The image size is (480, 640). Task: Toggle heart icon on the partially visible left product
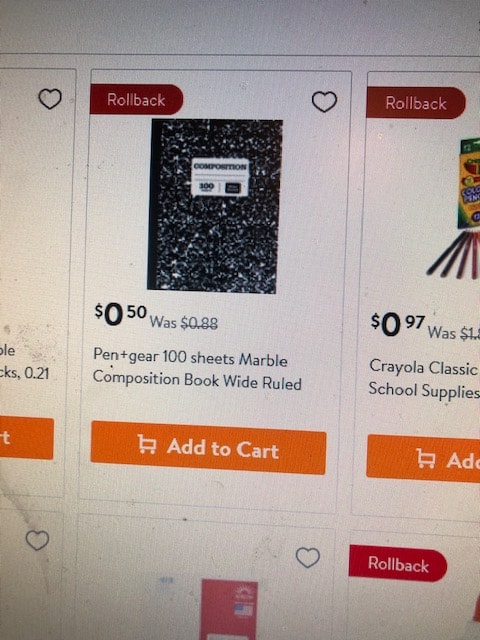(50, 99)
